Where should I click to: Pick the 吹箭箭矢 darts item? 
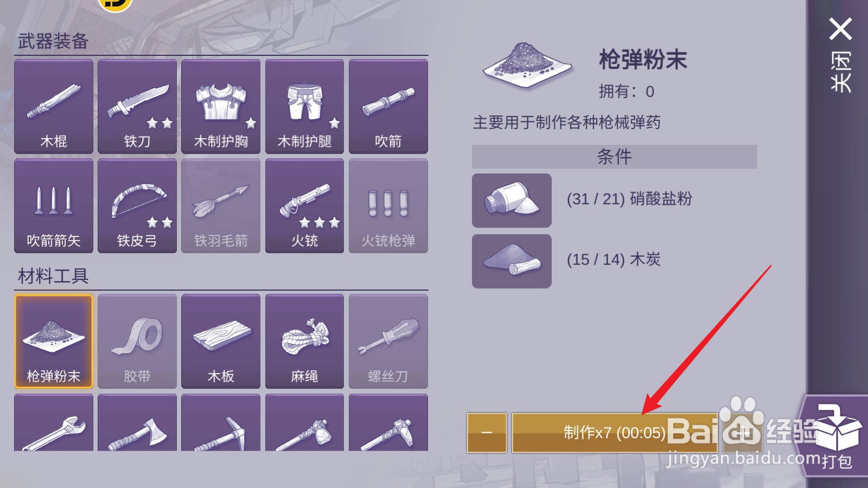(x=54, y=206)
